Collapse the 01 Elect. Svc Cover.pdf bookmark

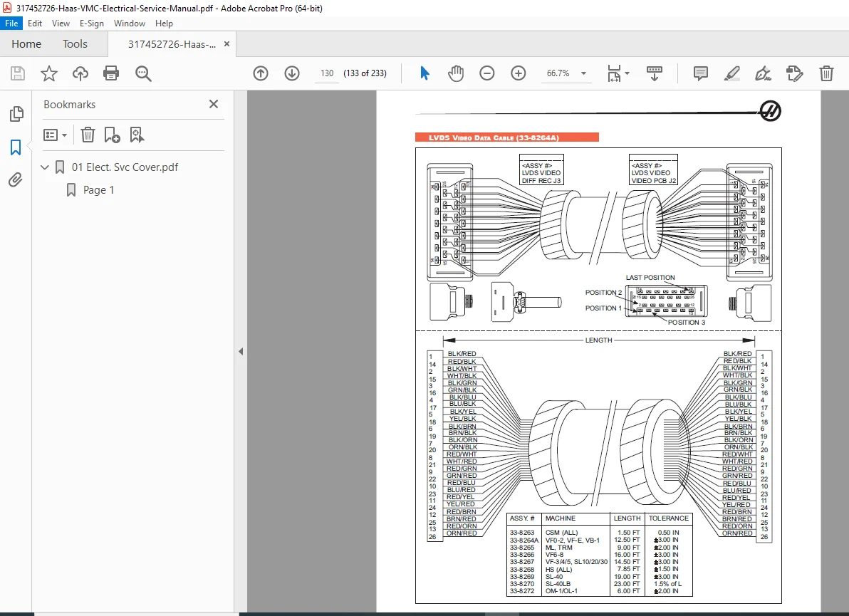click(45, 167)
